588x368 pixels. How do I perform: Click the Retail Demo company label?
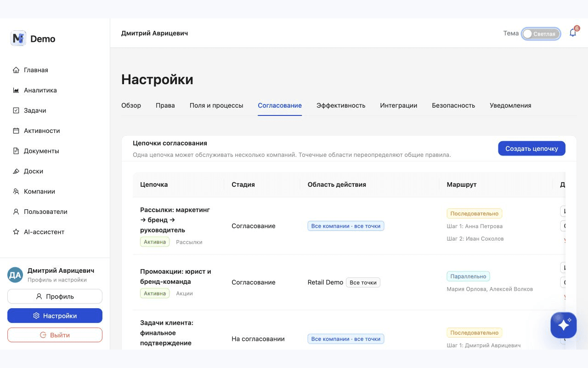325,282
